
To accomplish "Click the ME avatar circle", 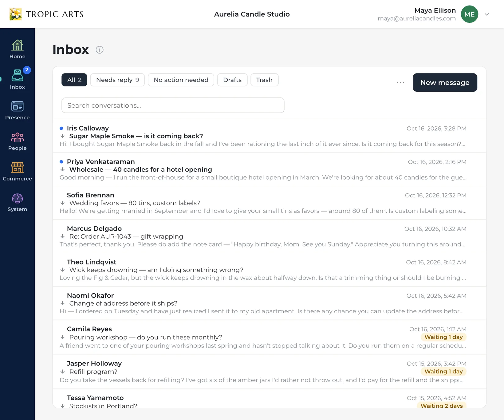I will 469,14.
